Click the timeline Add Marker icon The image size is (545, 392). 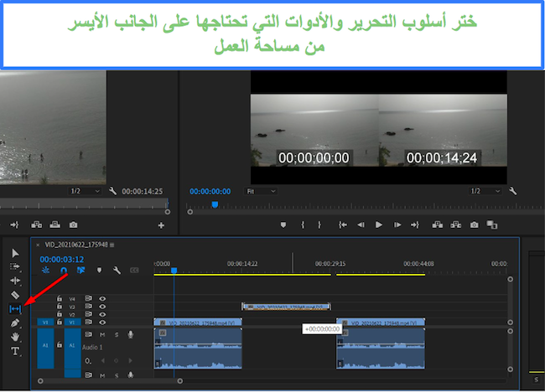click(100, 271)
